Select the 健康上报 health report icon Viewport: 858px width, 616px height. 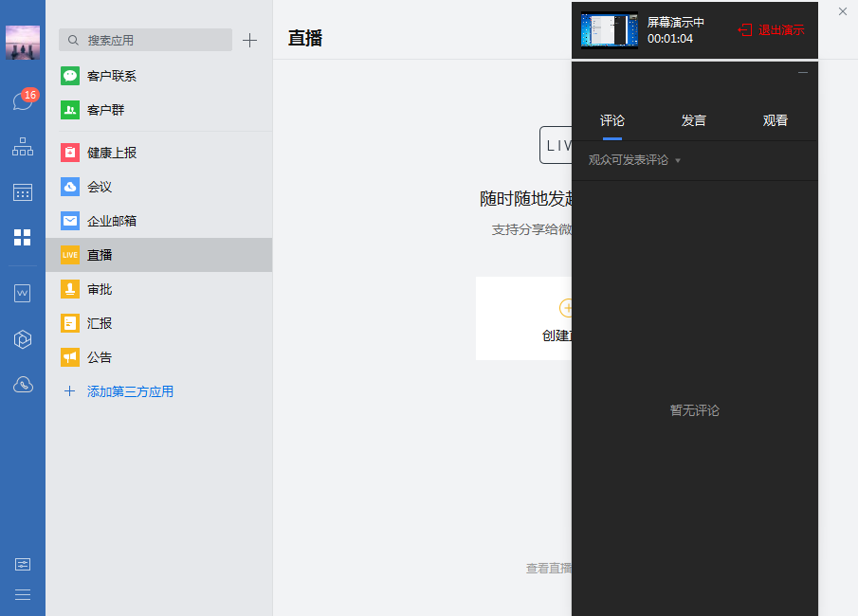(69, 152)
